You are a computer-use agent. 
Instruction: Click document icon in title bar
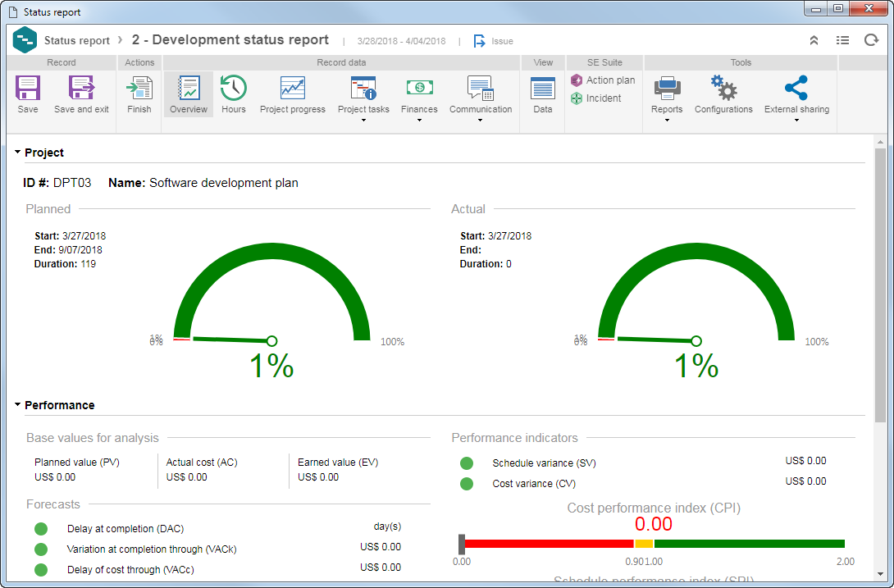[x=12, y=12]
